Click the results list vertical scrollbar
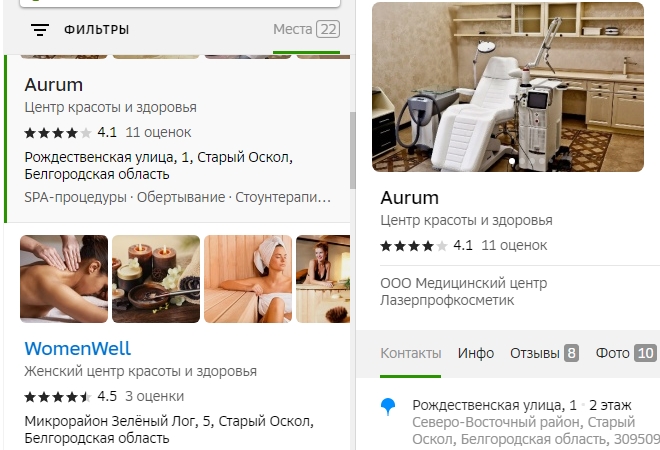The height and width of the screenshot is (450, 660). click(x=353, y=150)
